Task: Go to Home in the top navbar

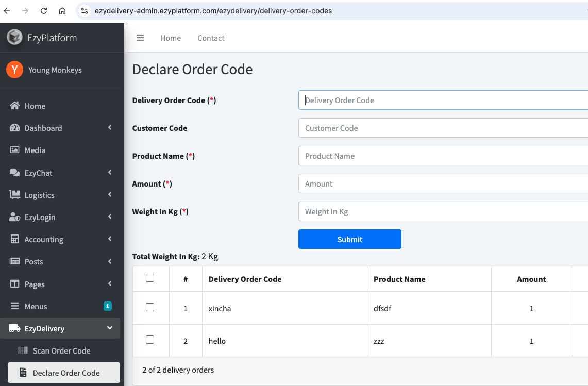Action: [x=171, y=38]
